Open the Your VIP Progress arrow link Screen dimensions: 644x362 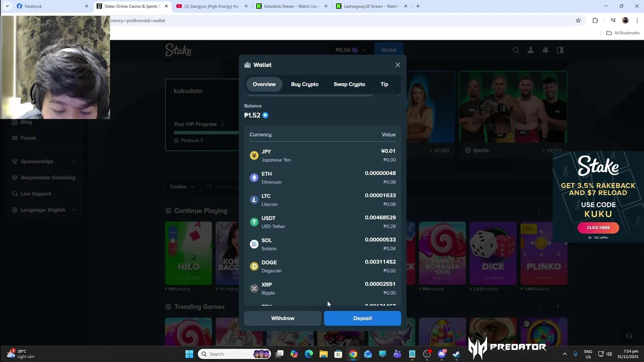[222, 124]
